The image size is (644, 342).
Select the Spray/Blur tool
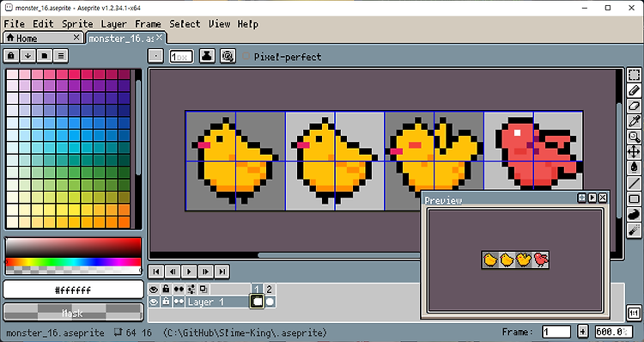635,229
